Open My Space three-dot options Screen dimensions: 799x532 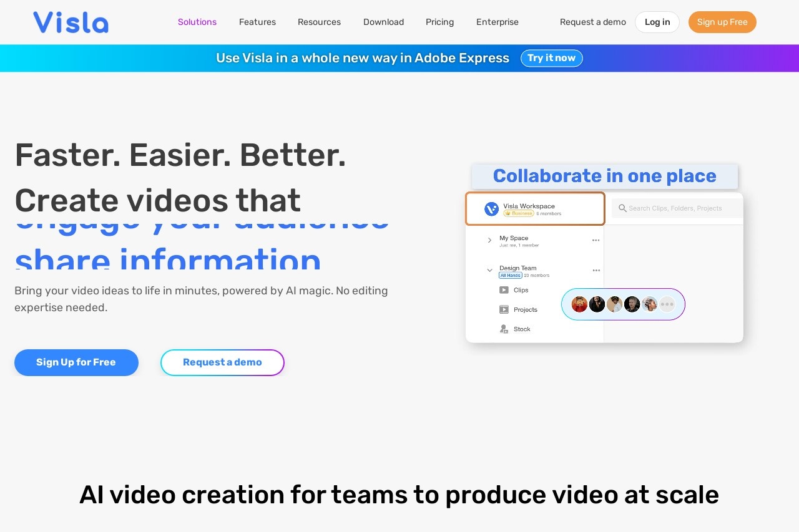596,240
